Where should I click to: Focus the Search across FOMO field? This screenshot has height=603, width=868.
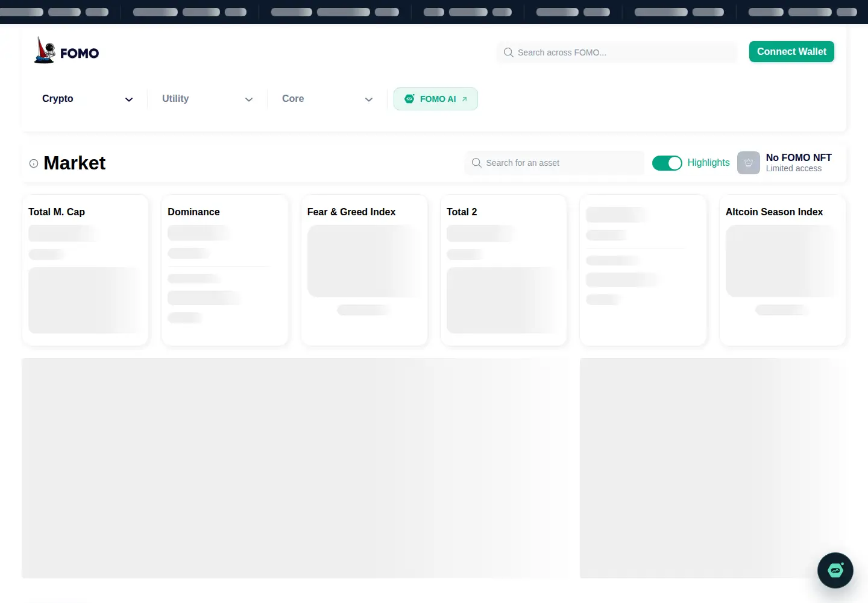click(617, 52)
